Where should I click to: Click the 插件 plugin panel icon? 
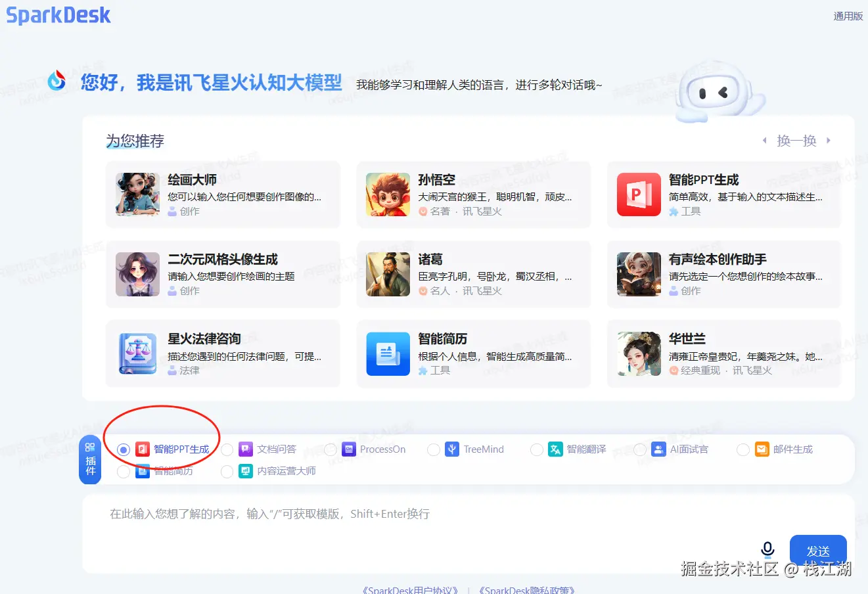(x=90, y=459)
